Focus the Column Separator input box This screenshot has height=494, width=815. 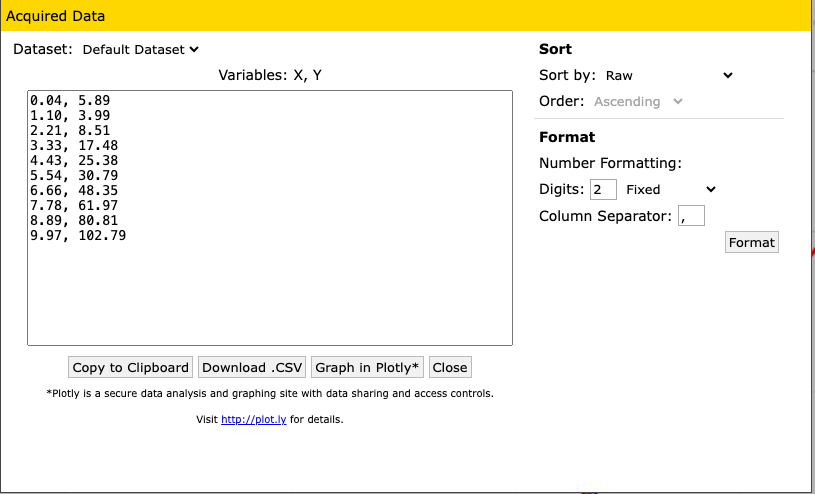[x=691, y=215]
